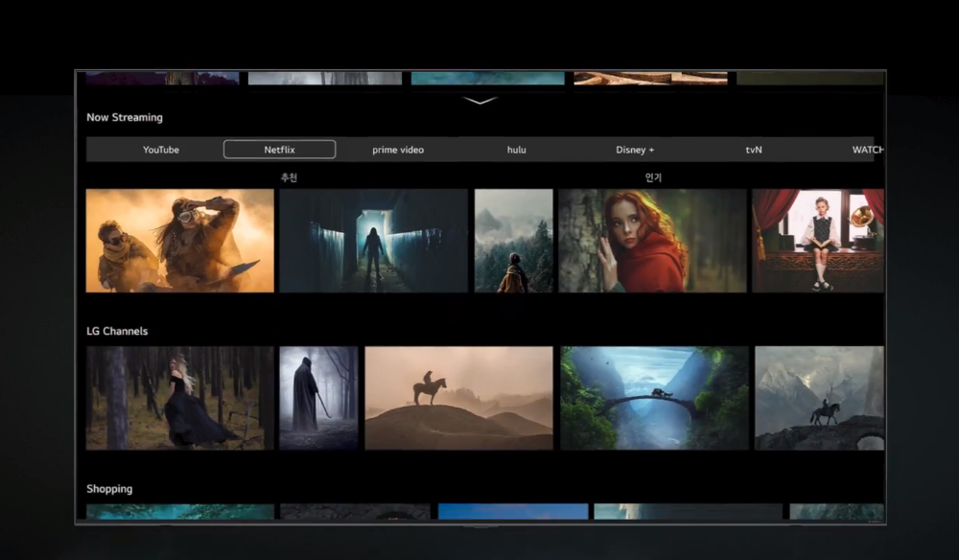The image size is (959, 560).
Task: Open the misty mountain hiker thumbnail
Action: tap(514, 241)
